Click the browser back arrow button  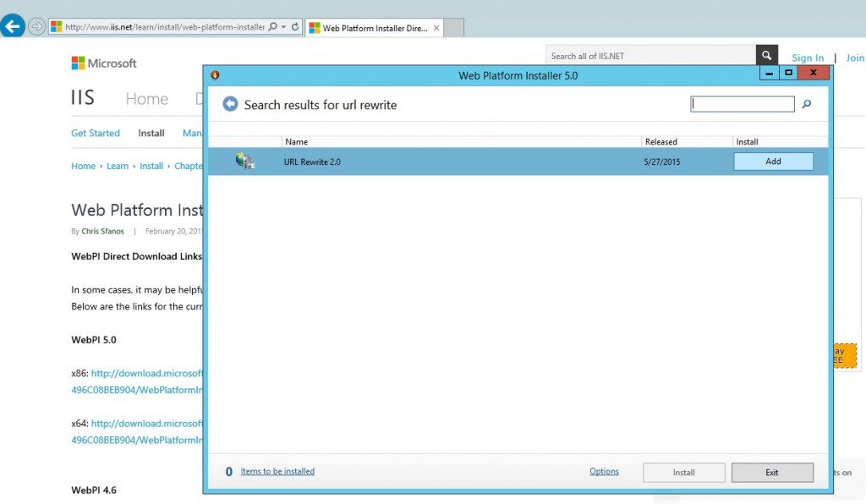click(12, 26)
